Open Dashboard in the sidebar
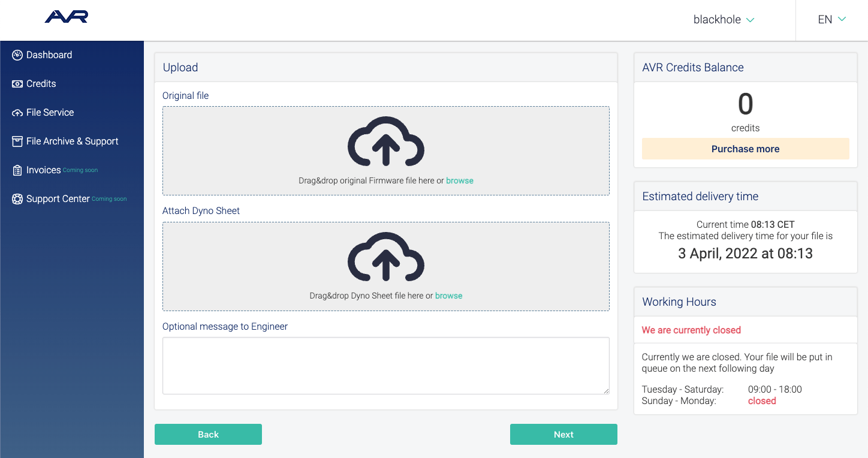868x458 pixels. [x=49, y=55]
